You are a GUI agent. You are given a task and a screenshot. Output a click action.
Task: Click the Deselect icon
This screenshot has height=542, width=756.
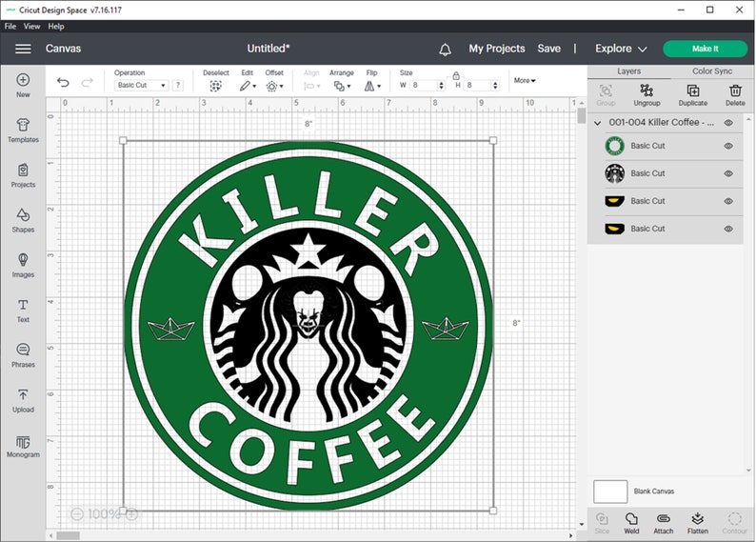coord(215,86)
